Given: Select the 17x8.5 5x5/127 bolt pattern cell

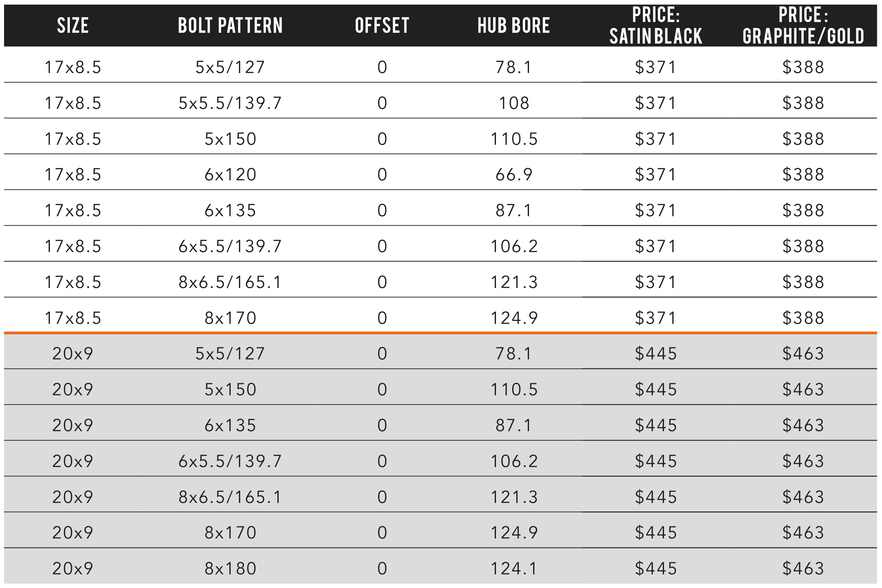Looking at the screenshot, I should point(230,68).
